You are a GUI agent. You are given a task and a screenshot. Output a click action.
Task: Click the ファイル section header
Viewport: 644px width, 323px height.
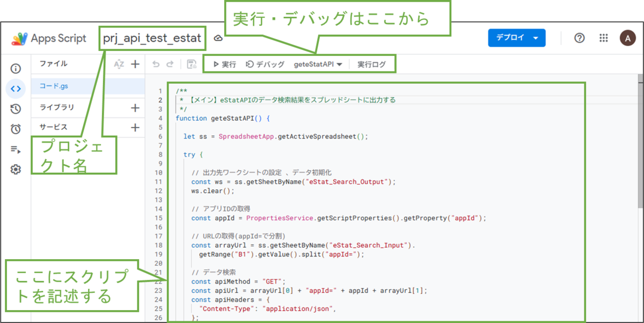coord(54,64)
